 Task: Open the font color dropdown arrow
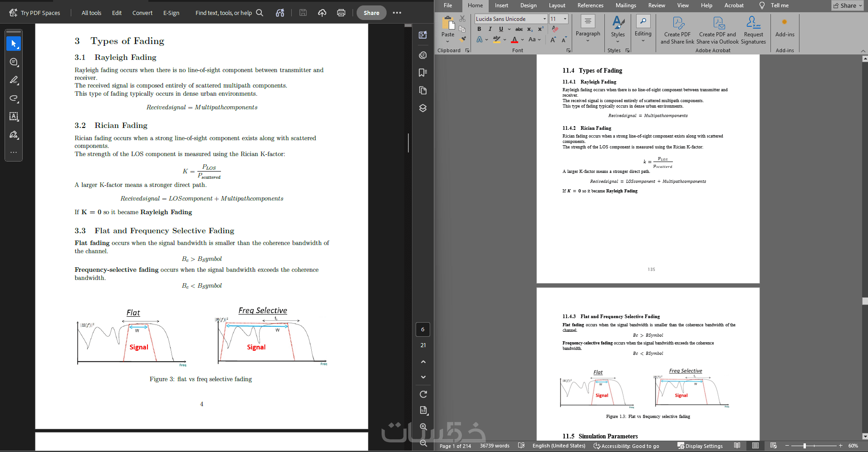[522, 40]
